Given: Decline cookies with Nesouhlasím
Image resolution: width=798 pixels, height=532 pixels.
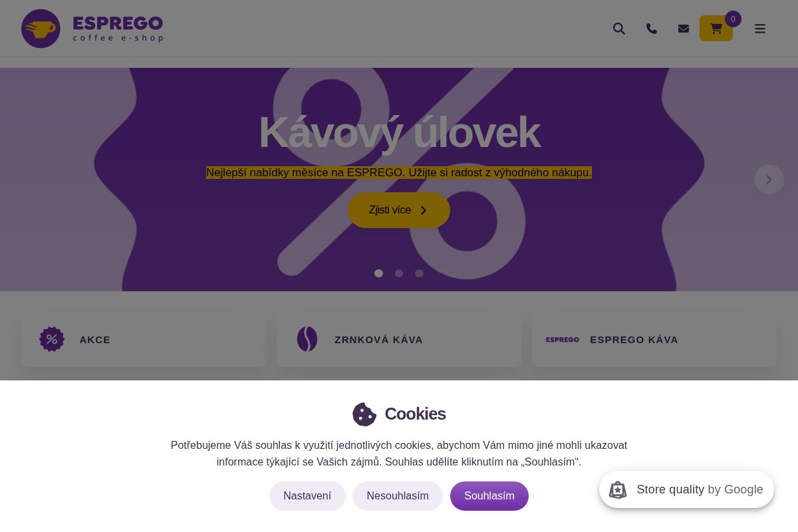Looking at the screenshot, I should pyautogui.click(x=398, y=496).
